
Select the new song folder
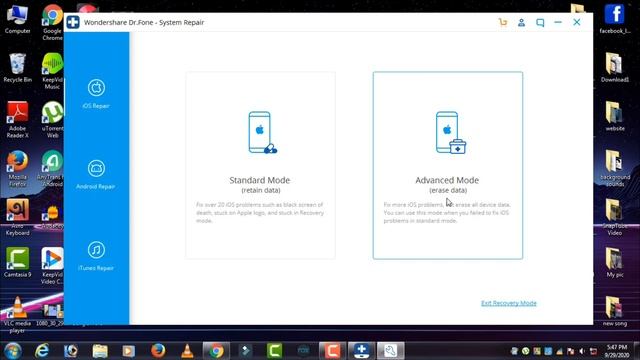tap(615, 311)
